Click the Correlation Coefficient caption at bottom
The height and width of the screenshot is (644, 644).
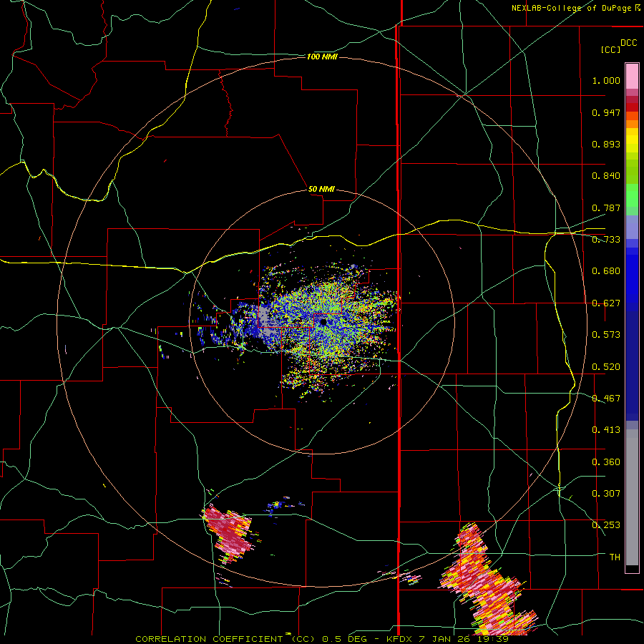pyautogui.click(x=322, y=639)
